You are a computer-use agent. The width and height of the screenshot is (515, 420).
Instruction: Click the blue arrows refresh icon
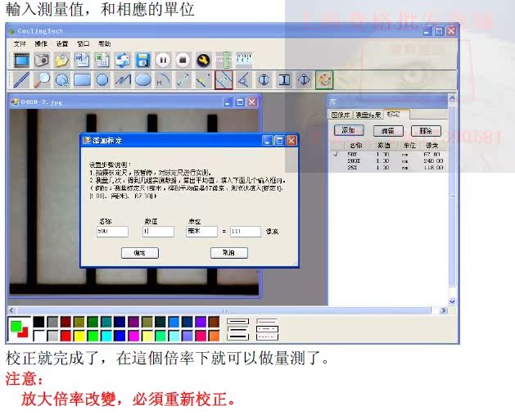click(123, 60)
